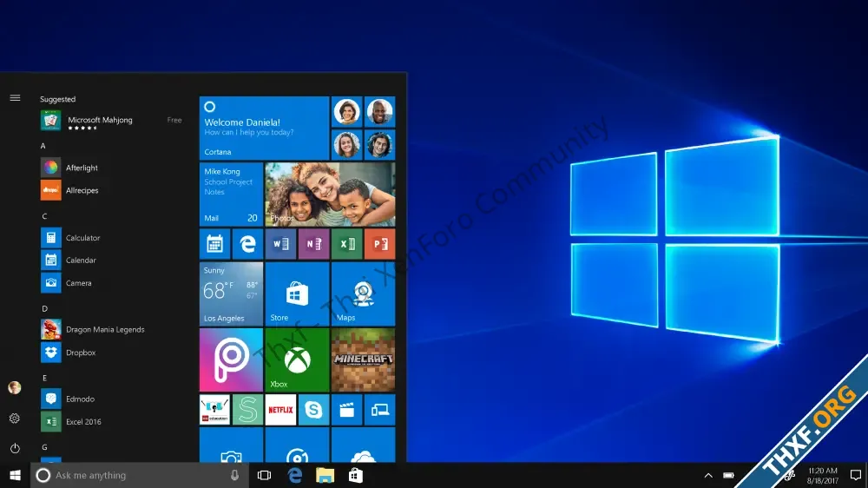Viewport: 868px width, 488px height.
Task: Open the clock showing 11:20 AM
Action: point(823,475)
